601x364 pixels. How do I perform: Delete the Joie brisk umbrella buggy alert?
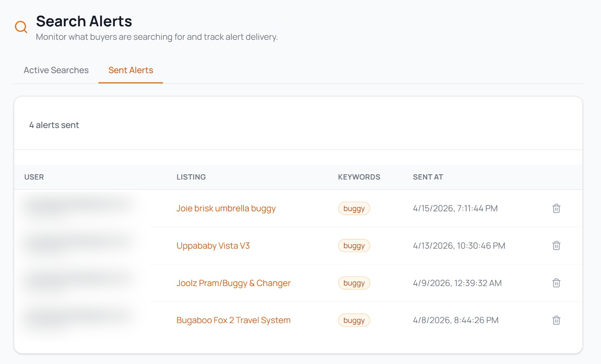pyautogui.click(x=556, y=208)
